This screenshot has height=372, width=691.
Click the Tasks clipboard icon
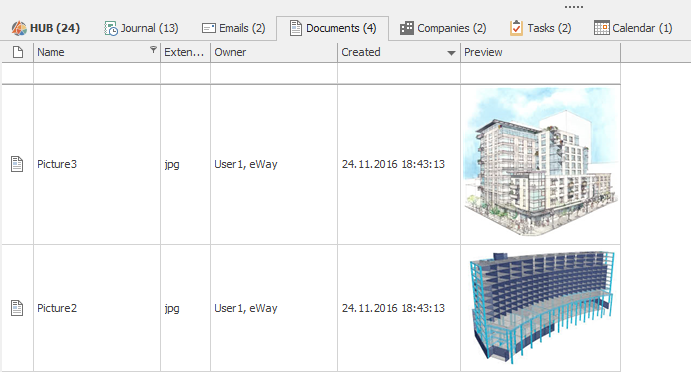point(516,28)
